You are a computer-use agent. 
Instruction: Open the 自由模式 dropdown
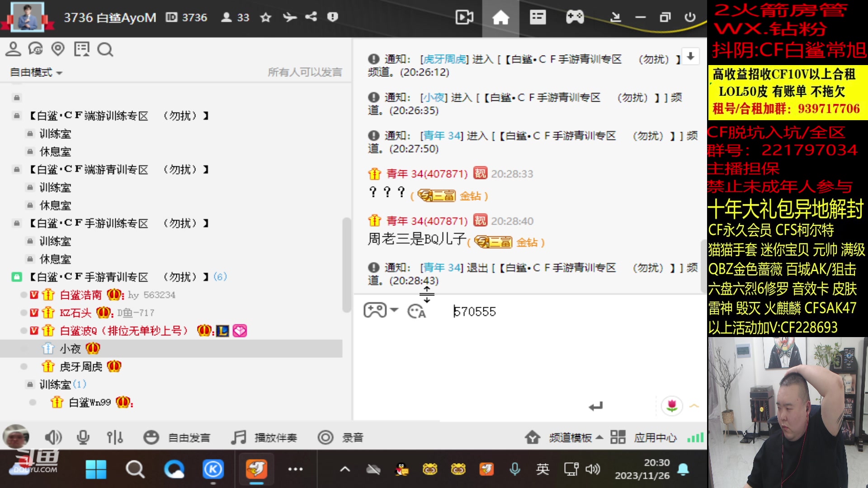pyautogui.click(x=35, y=72)
